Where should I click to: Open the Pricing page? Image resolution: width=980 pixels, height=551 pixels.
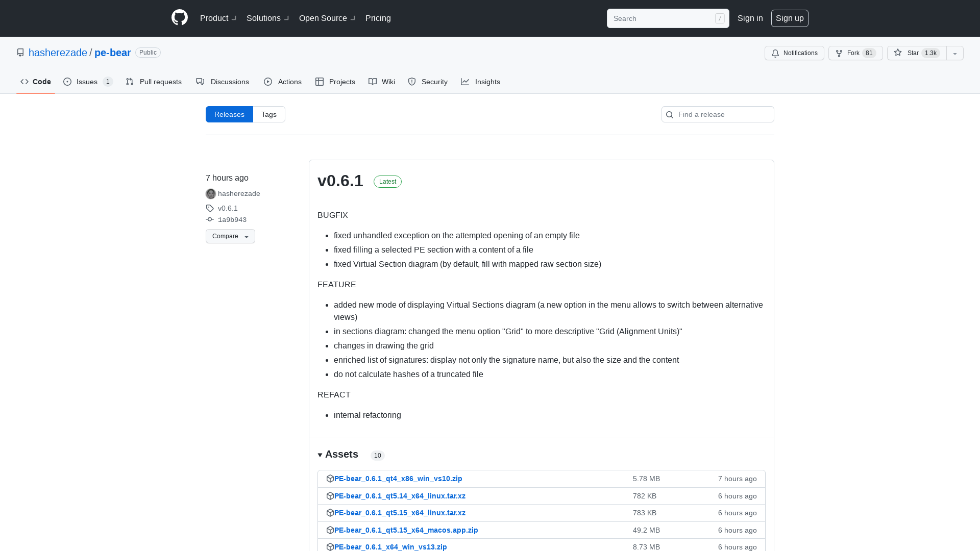pyautogui.click(x=378, y=18)
